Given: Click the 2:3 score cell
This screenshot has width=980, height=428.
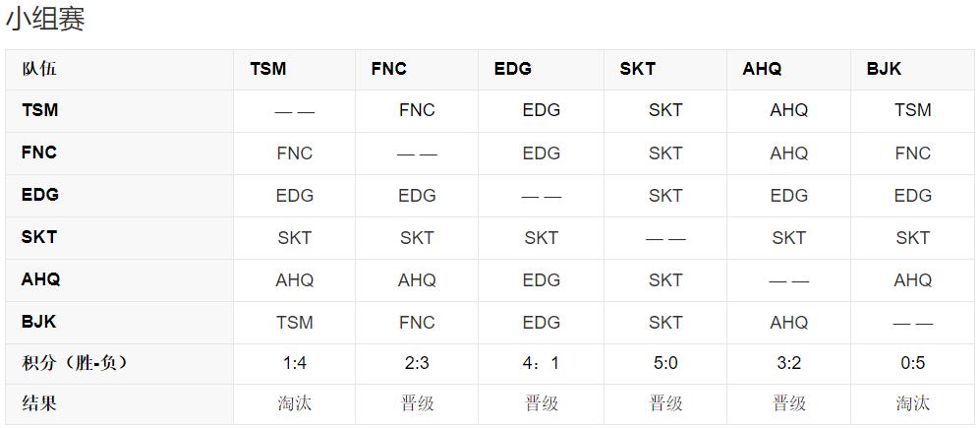Looking at the screenshot, I should 417,363.
